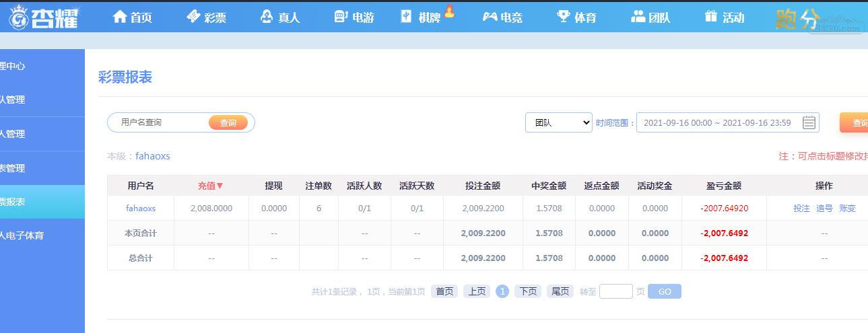The width and height of the screenshot is (868, 333).
Task: Click the gift icon beside 活动
Action: click(711, 17)
